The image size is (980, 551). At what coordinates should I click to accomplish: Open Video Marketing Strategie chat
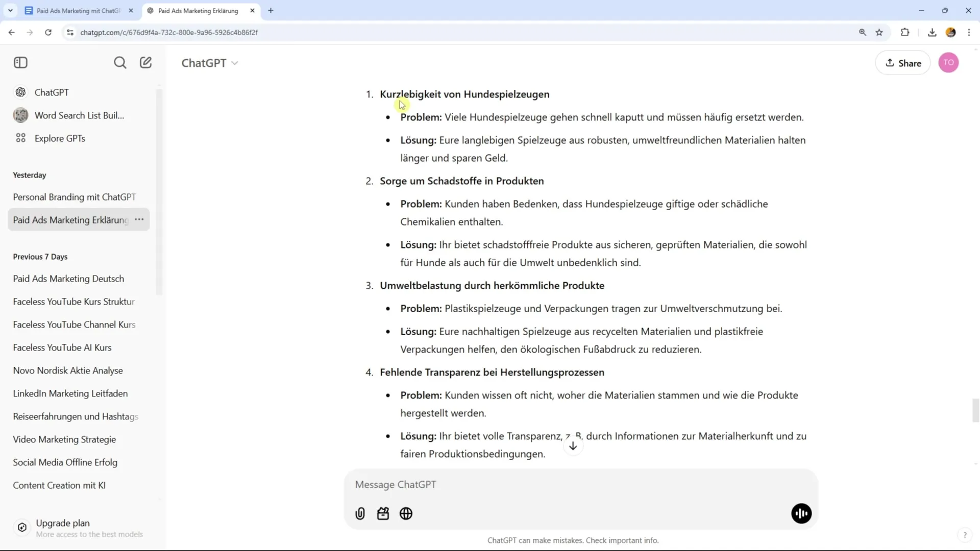[x=79, y=439]
